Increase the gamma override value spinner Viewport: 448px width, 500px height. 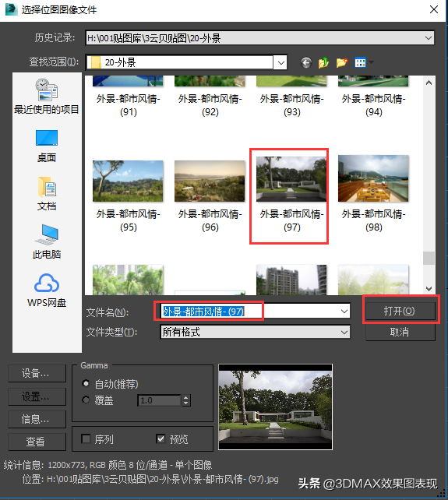(x=186, y=397)
